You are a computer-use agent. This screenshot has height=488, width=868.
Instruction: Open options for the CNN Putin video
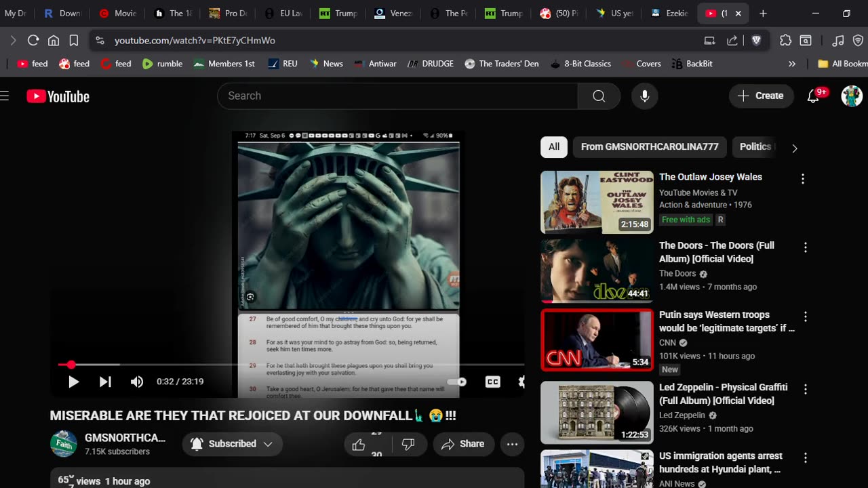tap(806, 317)
